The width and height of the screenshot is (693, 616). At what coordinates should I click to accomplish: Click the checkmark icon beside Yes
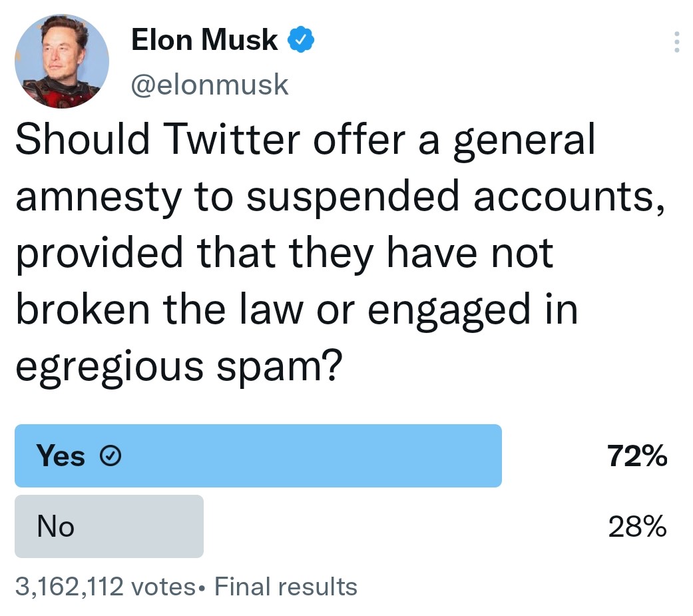point(110,457)
